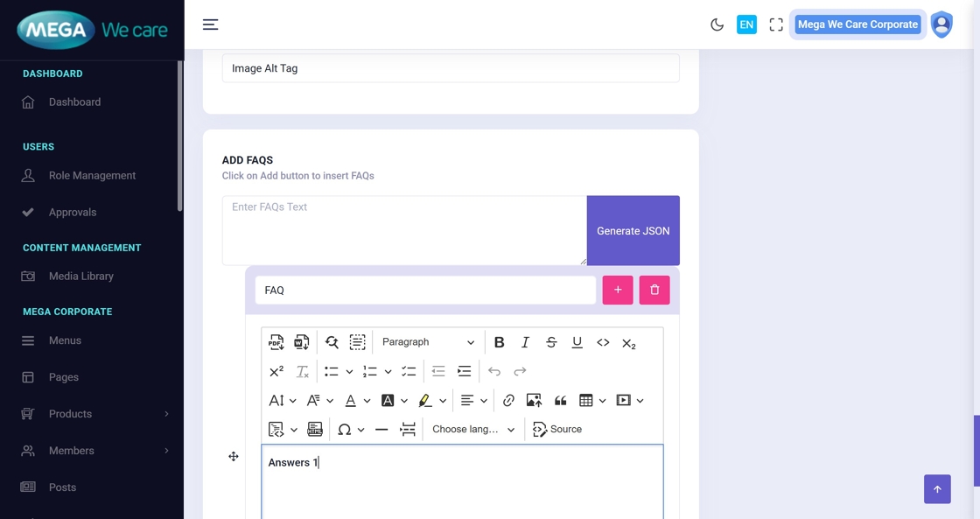Add new FAQ with plus button
This screenshot has width=980, height=519.
(618, 290)
